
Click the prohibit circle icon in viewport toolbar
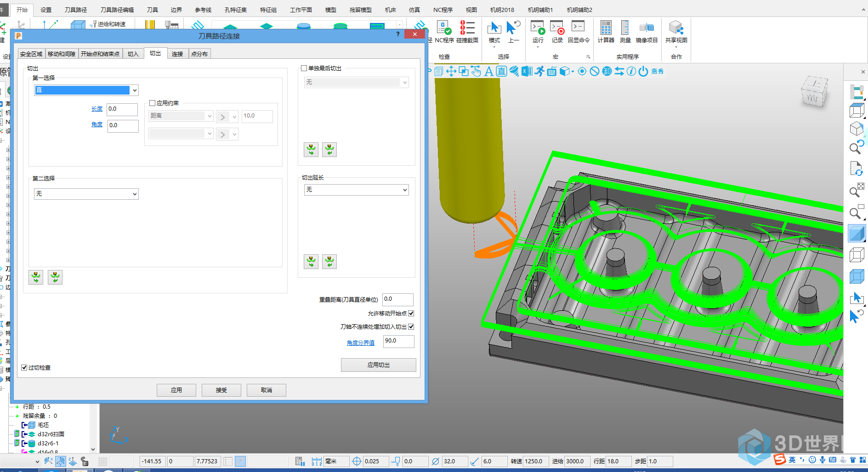pyautogui.click(x=595, y=71)
